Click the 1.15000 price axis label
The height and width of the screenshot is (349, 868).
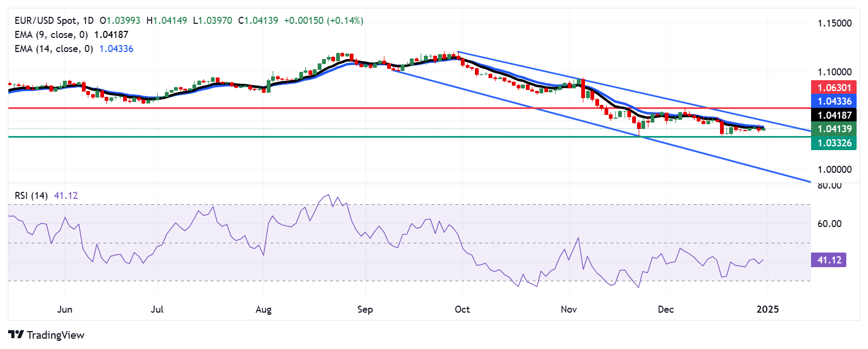click(x=834, y=23)
